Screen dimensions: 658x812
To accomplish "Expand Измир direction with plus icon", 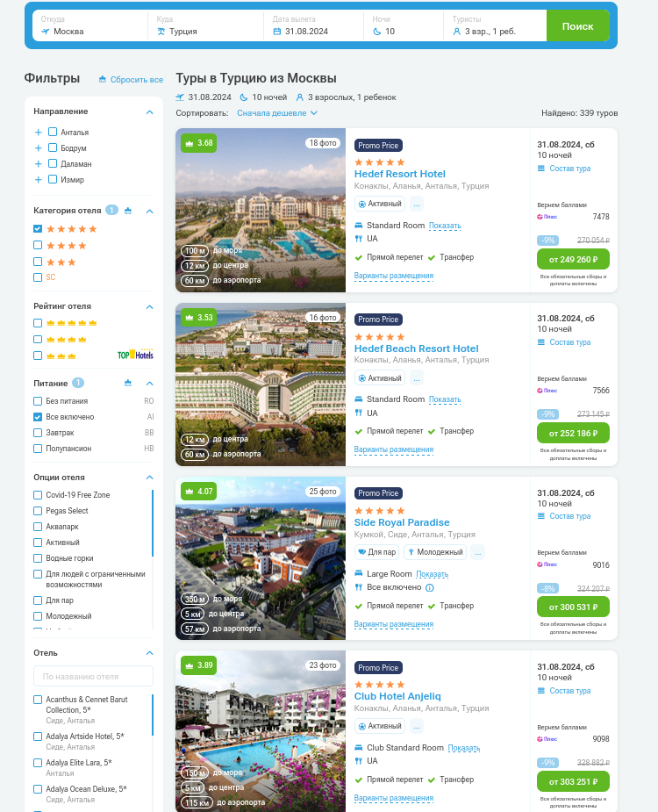I will pyautogui.click(x=39, y=180).
